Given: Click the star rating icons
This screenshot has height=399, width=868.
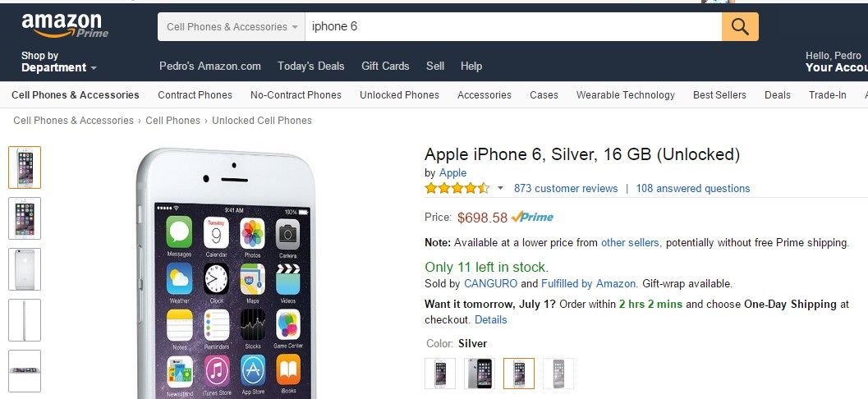Looking at the screenshot, I should (457, 189).
